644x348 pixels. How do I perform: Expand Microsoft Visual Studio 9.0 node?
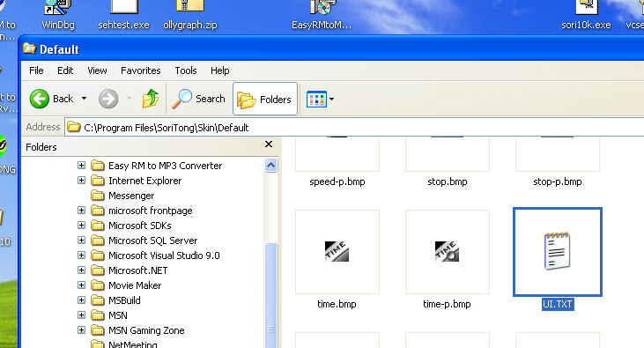point(81,255)
